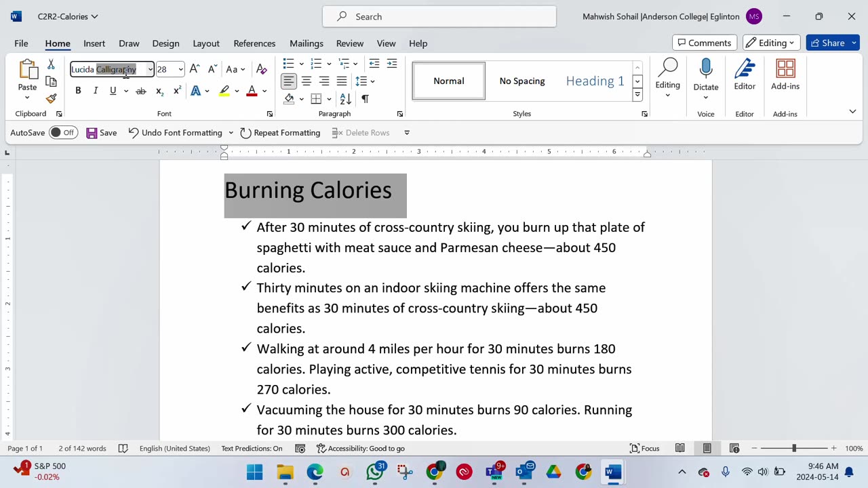Toggle italic formatting
868x488 pixels.
[96, 91]
